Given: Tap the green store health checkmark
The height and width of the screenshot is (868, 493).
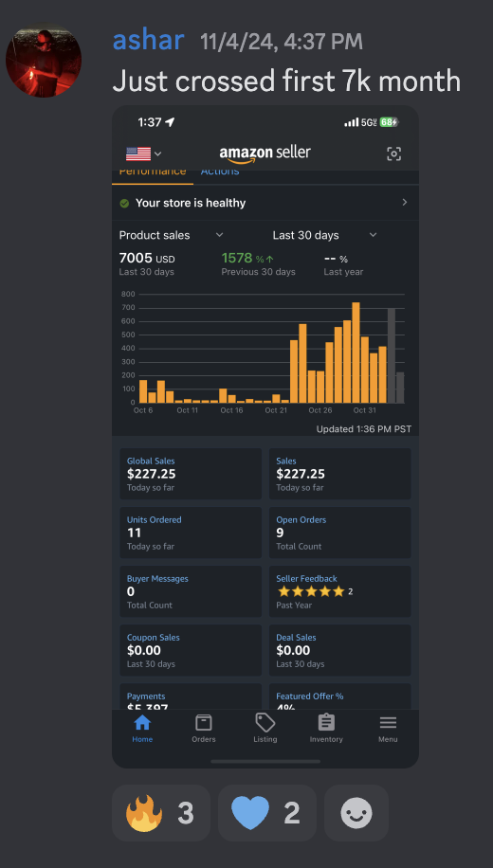Looking at the screenshot, I should [x=124, y=203].
